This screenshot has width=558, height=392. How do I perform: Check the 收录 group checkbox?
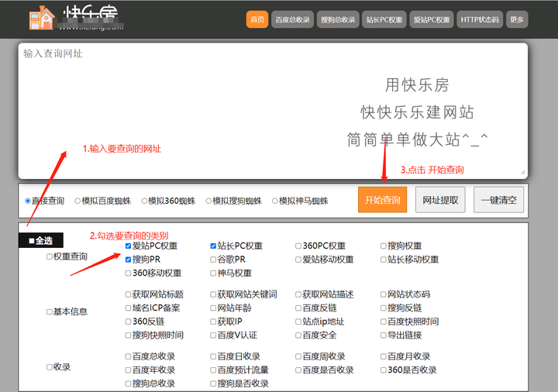tap(50, 367)
